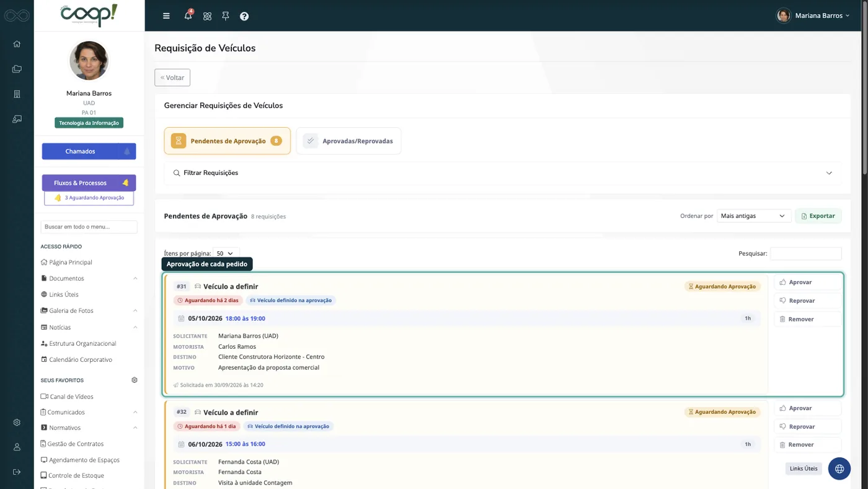
Task: Expand Filtrar Requisições panel chevron
Action: [x=829, y=173]
